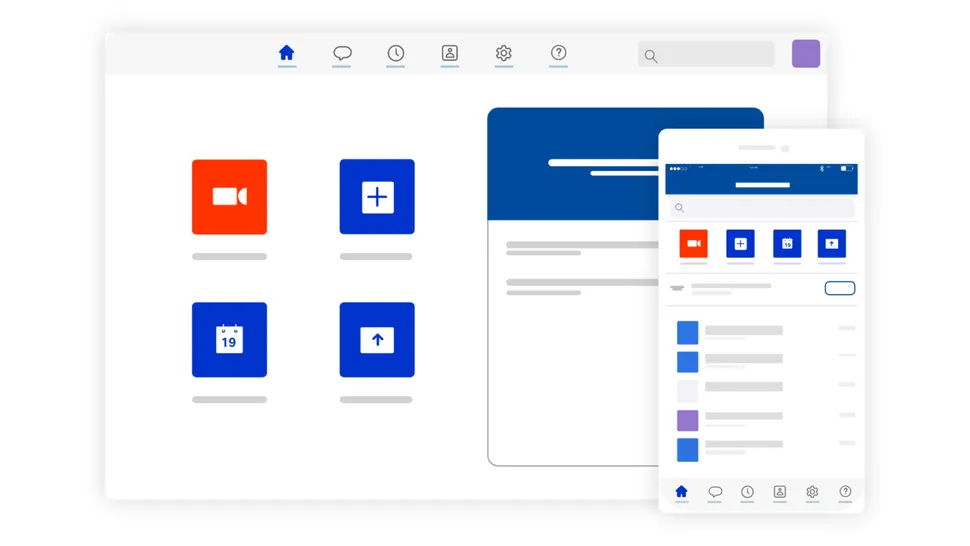This screenshot has height=546, width=970.
Task: Click the Home icon in desktop top bar
Action: tap(286, 53)
